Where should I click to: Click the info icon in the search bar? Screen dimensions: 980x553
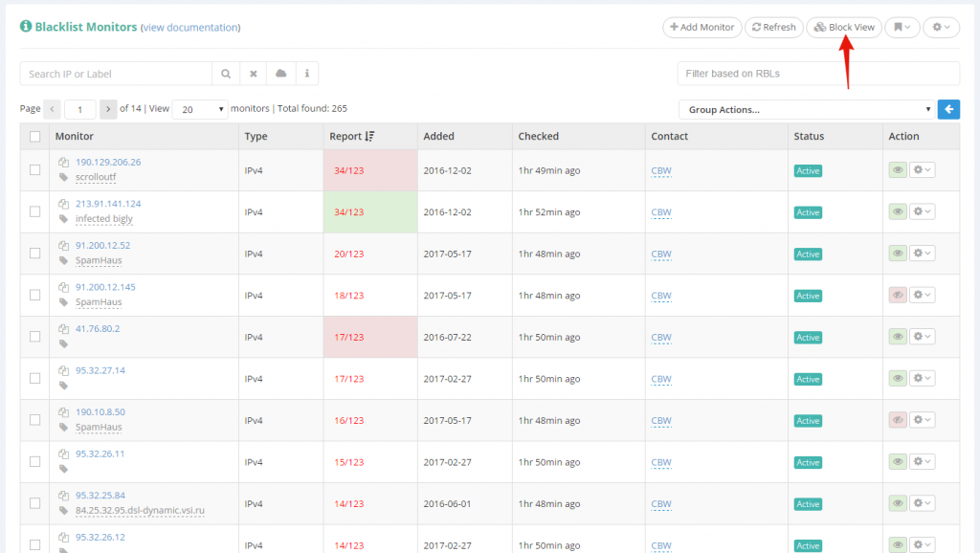coord(305,73)
